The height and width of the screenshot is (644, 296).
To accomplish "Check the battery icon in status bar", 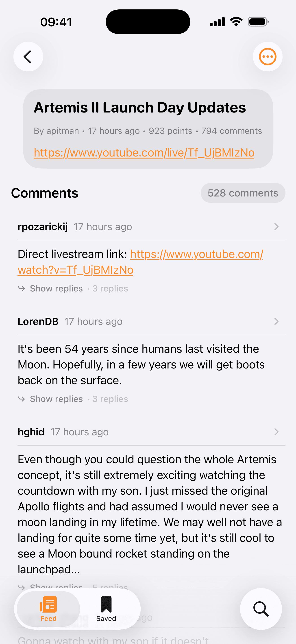I will (258, 22).
